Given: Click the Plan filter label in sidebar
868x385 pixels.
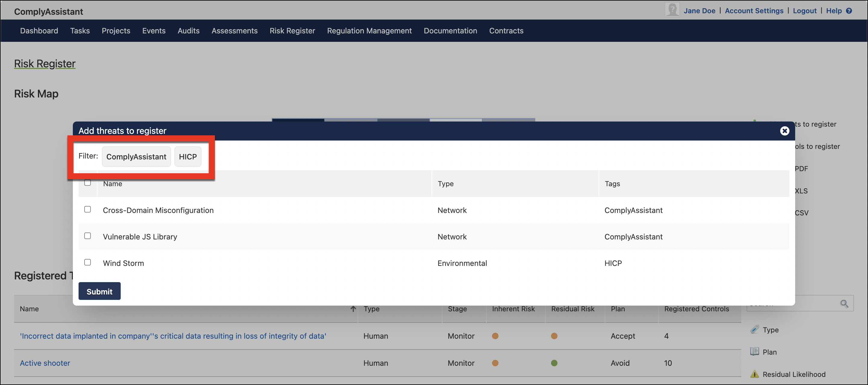Looking at the screenshot, I should click(770, 352).
